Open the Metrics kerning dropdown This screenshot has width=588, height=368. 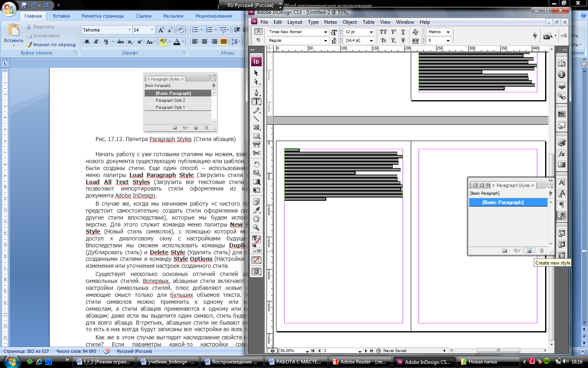pyautogui.click(x=448, y=32)
